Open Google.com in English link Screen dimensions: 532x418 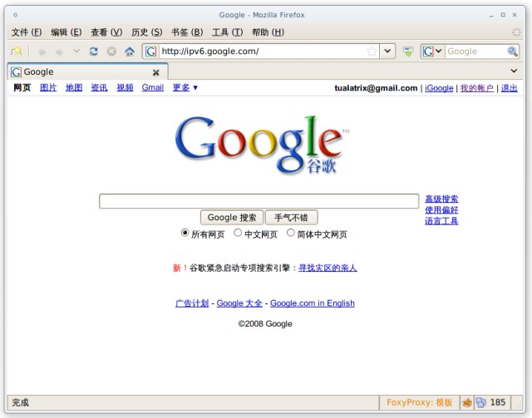pyautogui.click(x=313, y=303)
